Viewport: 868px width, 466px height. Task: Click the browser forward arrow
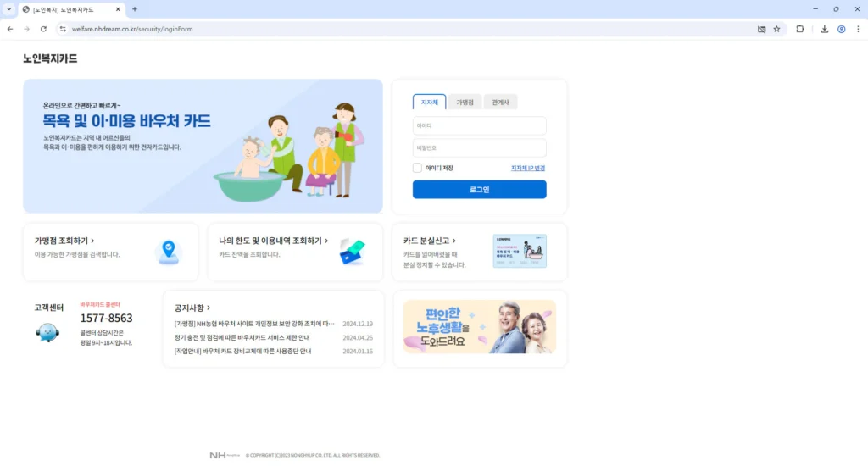click(26, 29)
